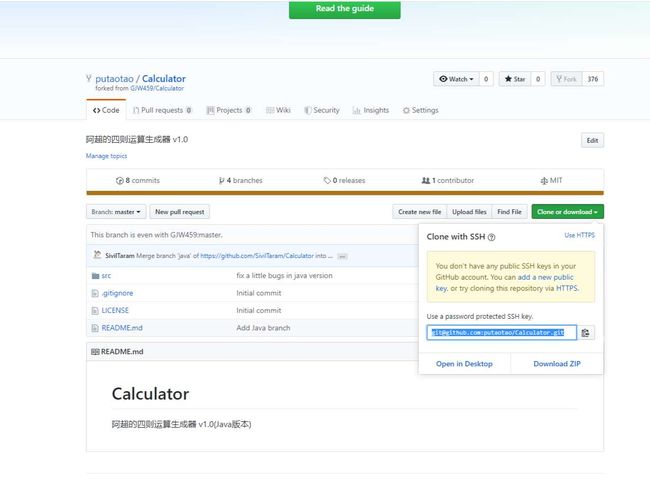Click the LICENSE file icon
The height and width of the screenshot is (481, 650).
95,311
